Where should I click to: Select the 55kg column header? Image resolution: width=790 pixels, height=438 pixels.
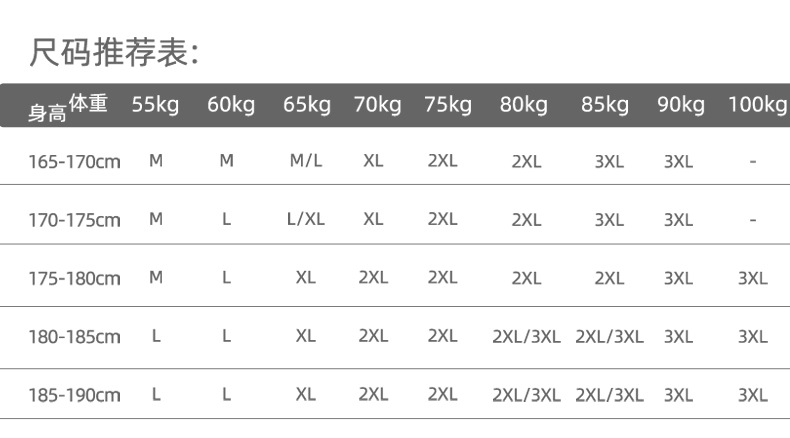pyautogui.click(x=156, y=105)
